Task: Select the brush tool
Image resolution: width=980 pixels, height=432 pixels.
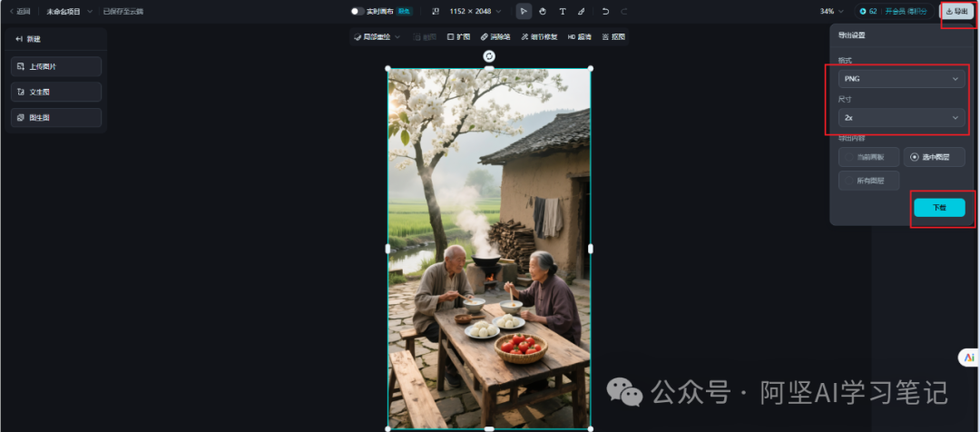Action: click(x=582, y=11)
